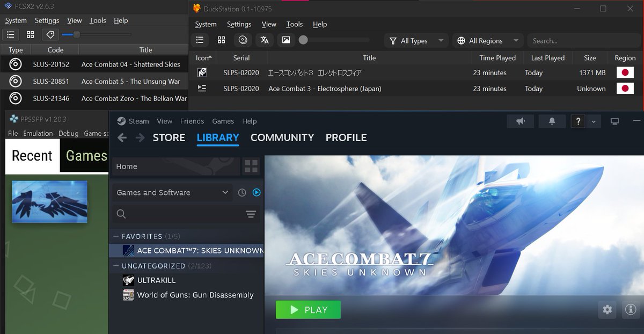Open Steam notifications bell
644x334 pixels.
click(x=552, y=121)
